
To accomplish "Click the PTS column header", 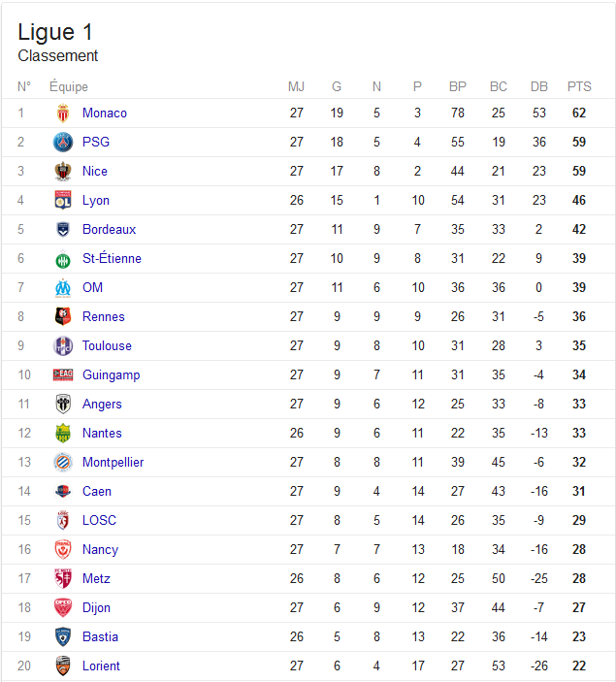I will click(x=579, y=86).
